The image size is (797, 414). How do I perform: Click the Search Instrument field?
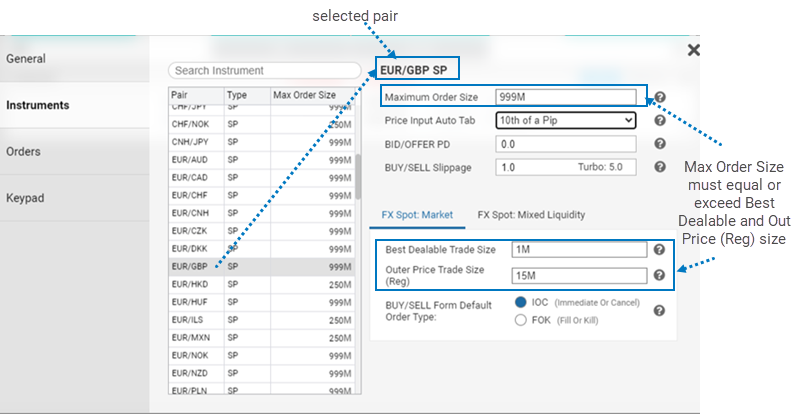pos(264,71)
